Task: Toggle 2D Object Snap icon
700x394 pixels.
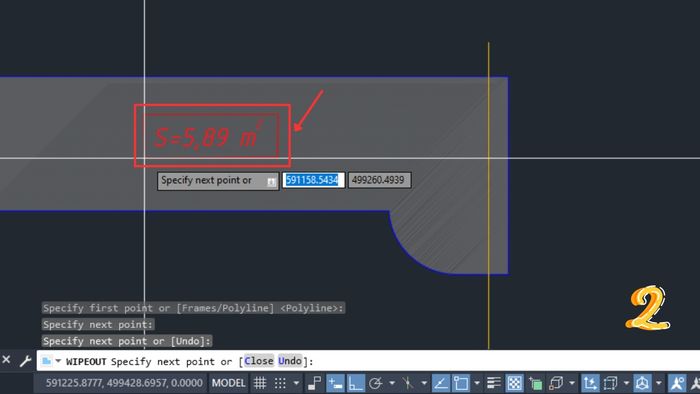Action: pyautogui.click(x=461, y=383)
